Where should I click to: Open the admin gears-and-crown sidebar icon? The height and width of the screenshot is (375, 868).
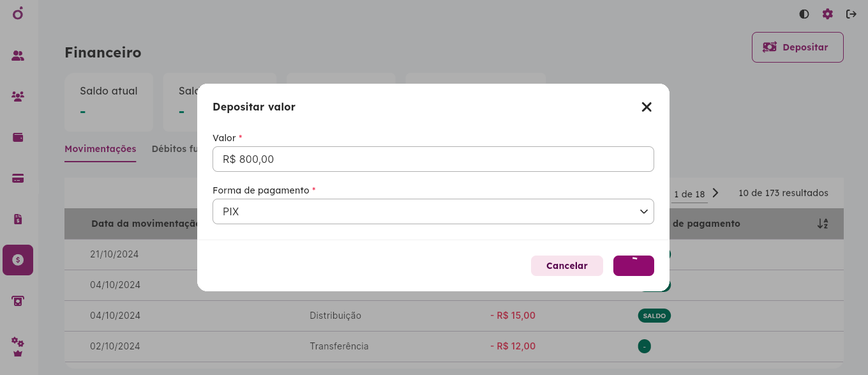(18, 347)
